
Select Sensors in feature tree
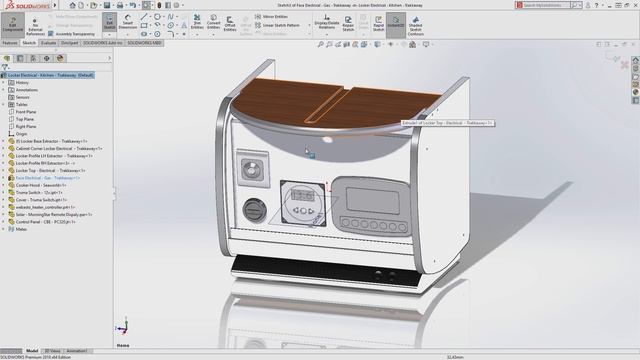click(x=19, y=97)
